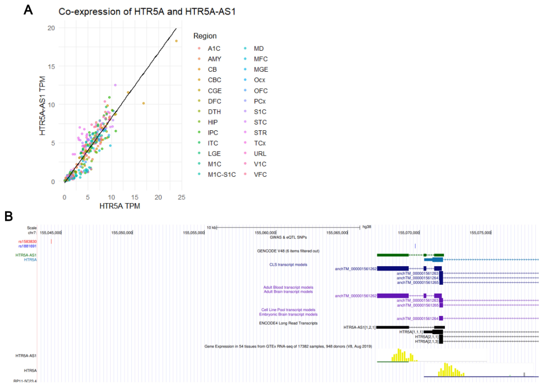
Task: Click the STR legend color dot
Action: pyautogui.click(x=245, y=132)
